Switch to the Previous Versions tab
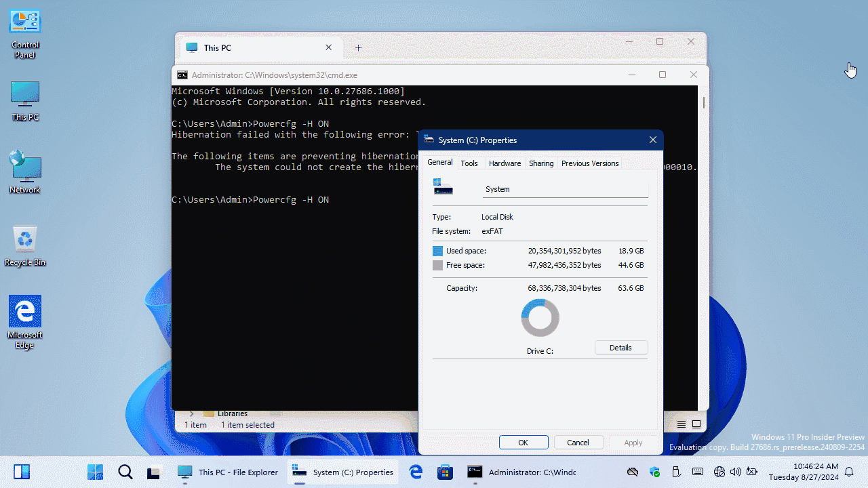Image resolution: width=868 pixels, height=488 pixels. click(x=590, y=163)
